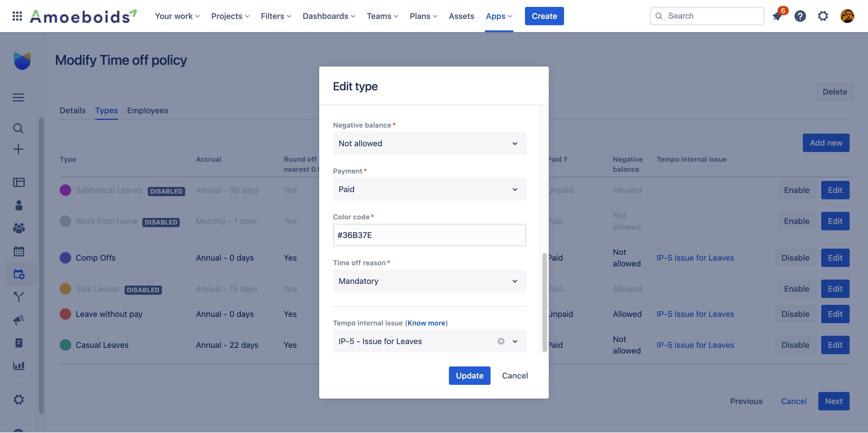The height and width of the screenshot is (433, 868).
Task: Select the calendar icon in the sidebar
Action: (19, 251)
